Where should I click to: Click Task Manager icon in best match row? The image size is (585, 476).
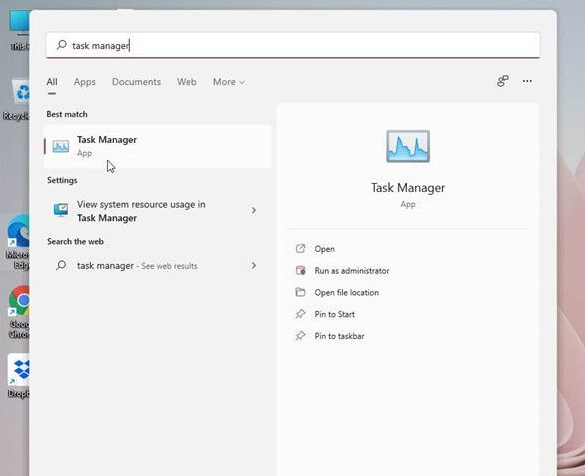tap(61, 146)
